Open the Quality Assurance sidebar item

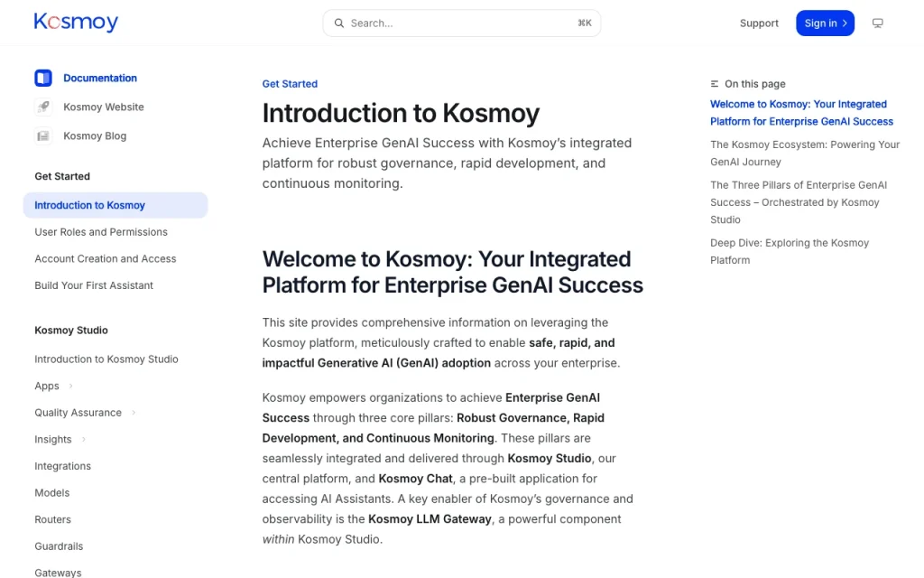(x=78, y=412)
